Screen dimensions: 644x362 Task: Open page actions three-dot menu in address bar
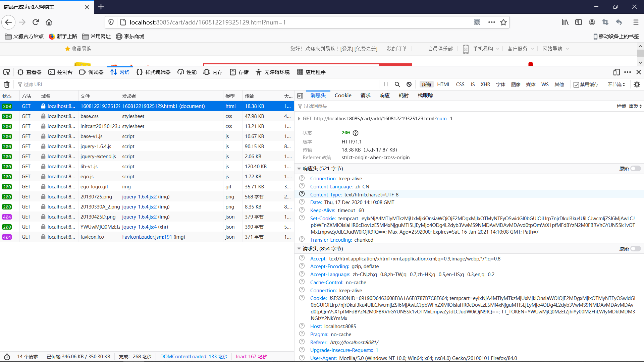click(x=491, y=22)
